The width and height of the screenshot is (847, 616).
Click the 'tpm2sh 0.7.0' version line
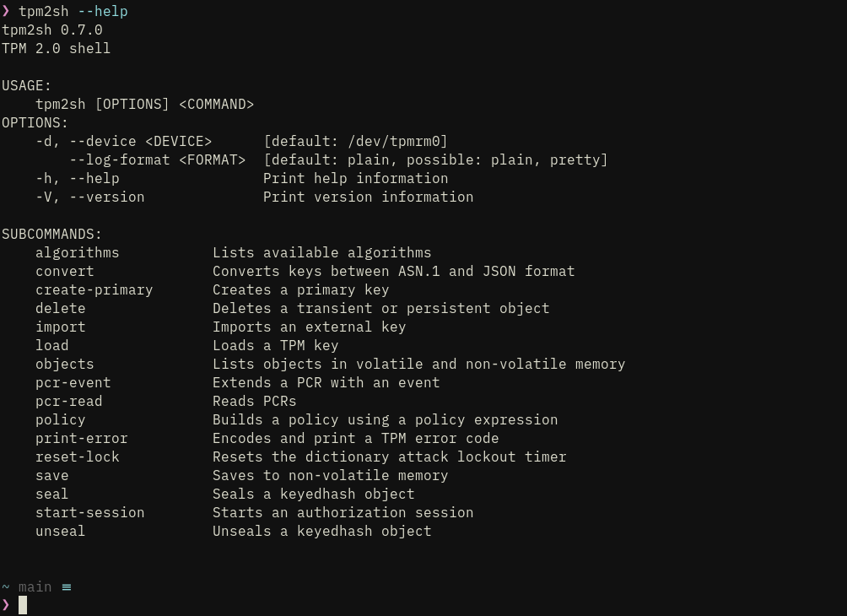click(51, 30)
